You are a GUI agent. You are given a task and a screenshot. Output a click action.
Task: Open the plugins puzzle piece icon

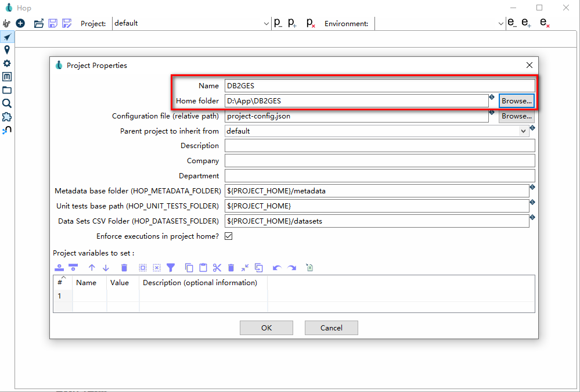click(7, 117)
